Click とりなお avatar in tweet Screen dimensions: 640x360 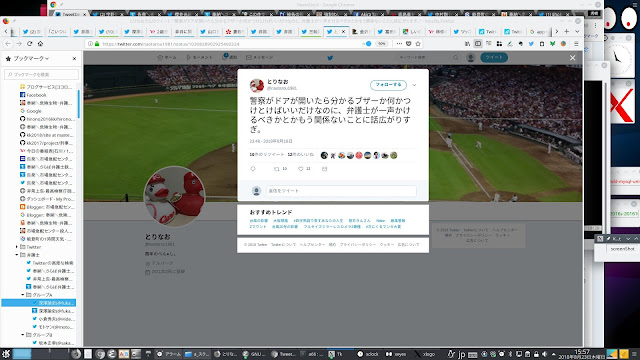click(x=257, y=85)
